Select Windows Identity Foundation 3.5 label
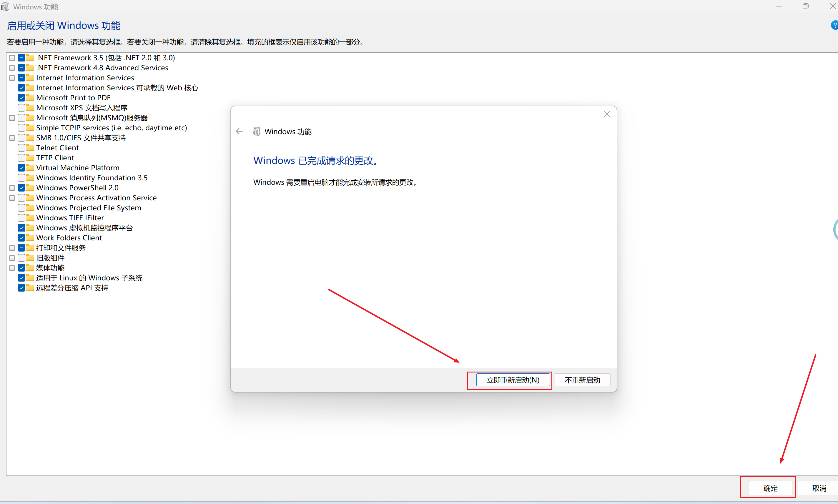The image size is (838, 504). pyautogui.click(x=92, y=178)
